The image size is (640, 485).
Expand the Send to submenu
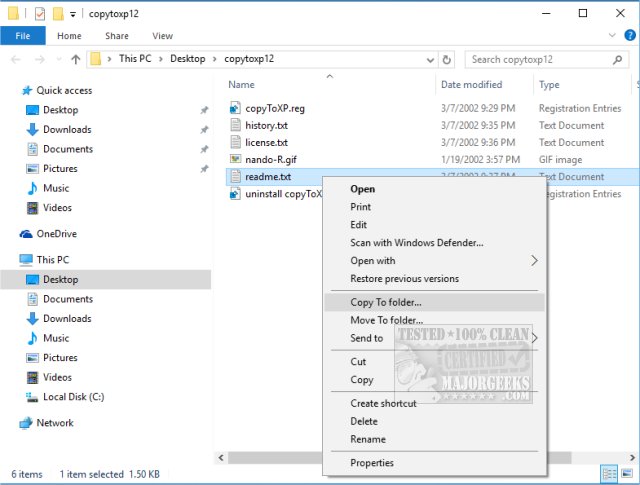(435, 338)
